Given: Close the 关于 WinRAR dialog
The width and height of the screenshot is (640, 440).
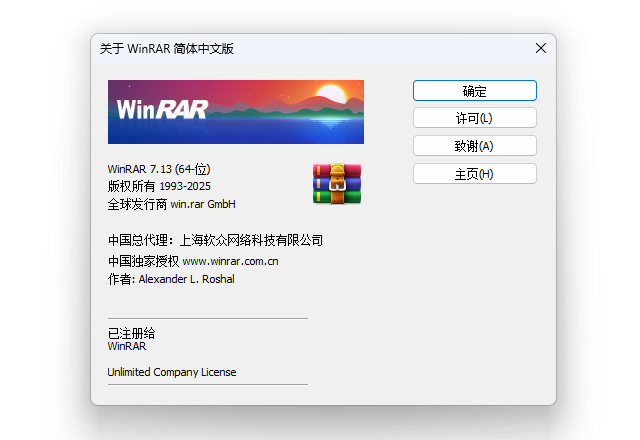Looking at the screenshot, I should click(541, 48).
